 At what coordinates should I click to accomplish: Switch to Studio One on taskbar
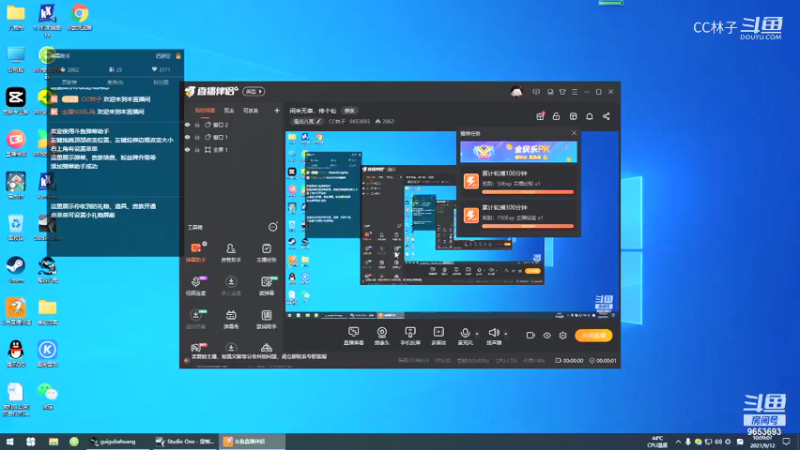pyautogui.click(x=185, y=441)
